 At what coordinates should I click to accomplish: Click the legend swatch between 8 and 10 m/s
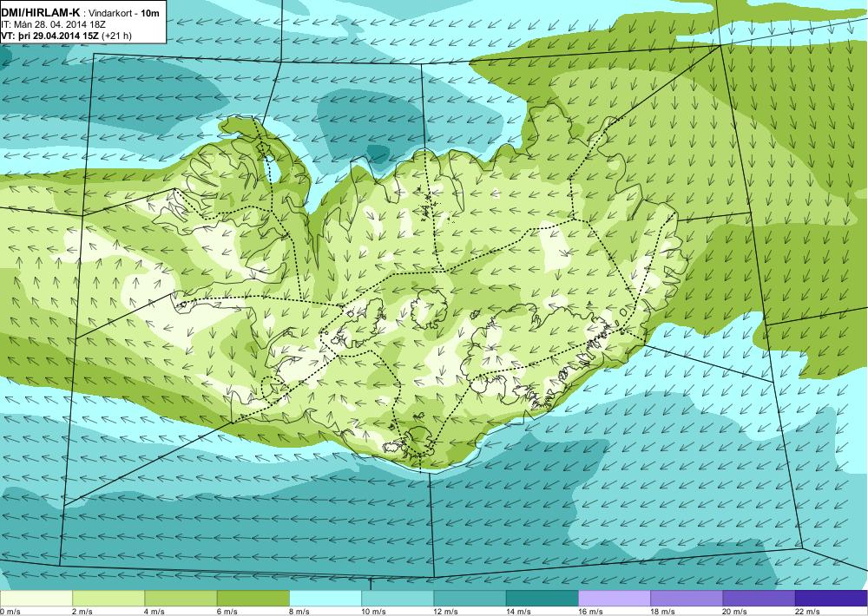[325, 599]
